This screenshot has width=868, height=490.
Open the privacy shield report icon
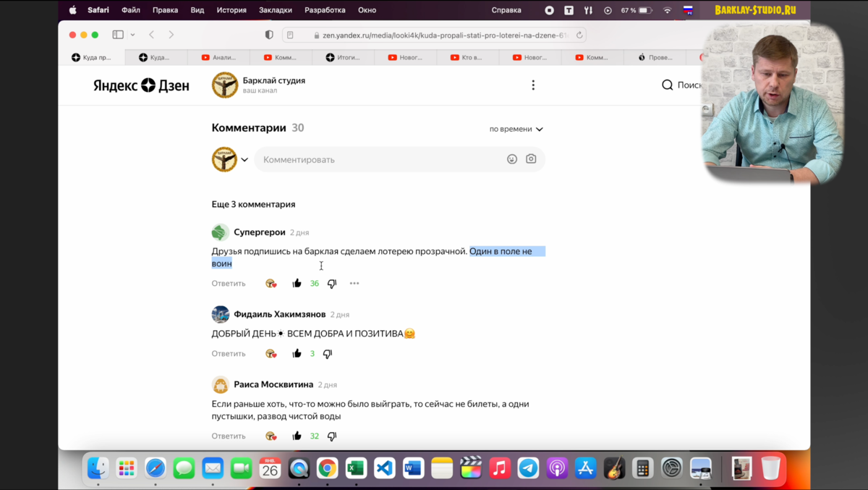[x=269, y=35]
